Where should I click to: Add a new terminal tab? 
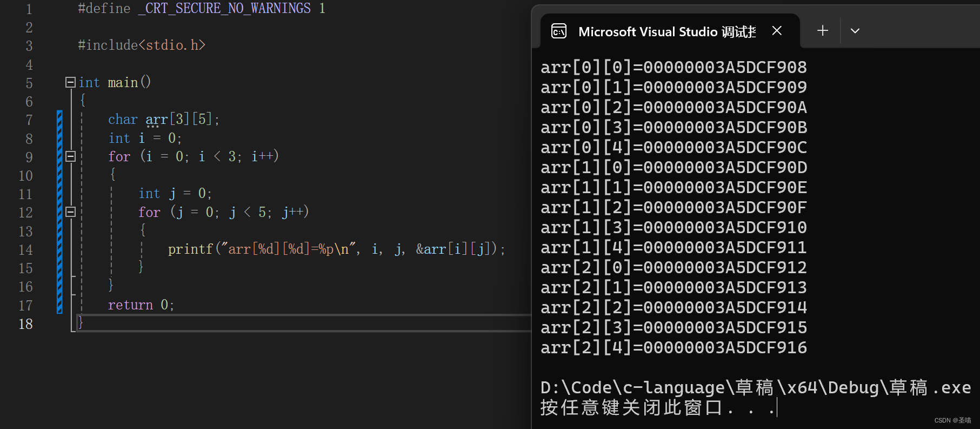pos(823,31)
